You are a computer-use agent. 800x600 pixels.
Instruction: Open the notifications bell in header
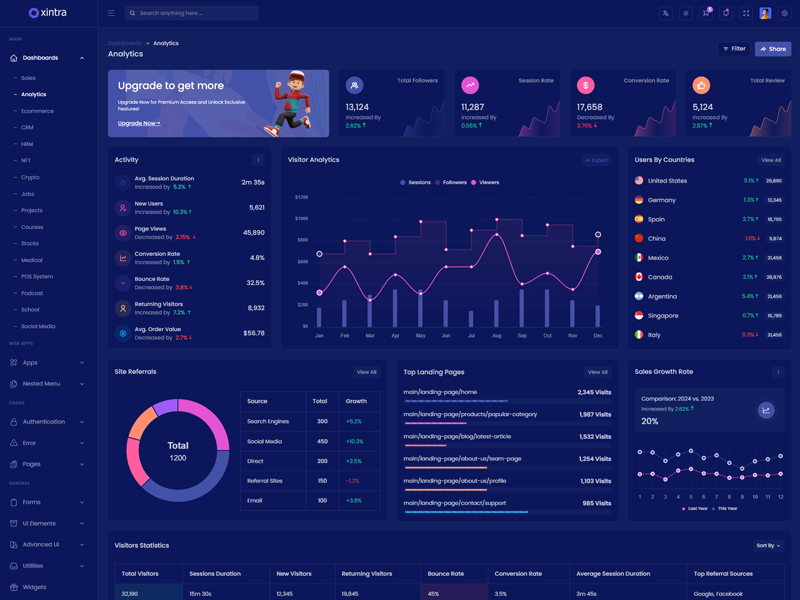click(726, 14)
